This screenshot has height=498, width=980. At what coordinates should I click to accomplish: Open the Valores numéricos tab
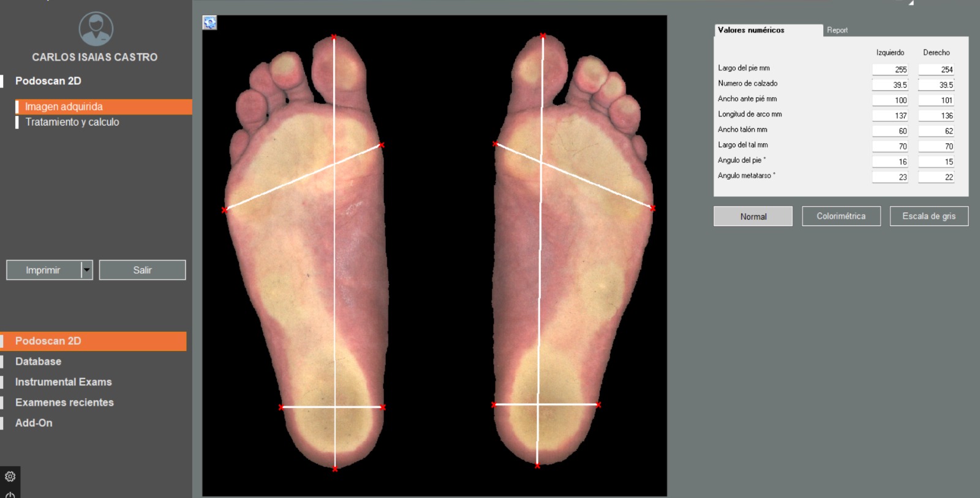(768, 30)
